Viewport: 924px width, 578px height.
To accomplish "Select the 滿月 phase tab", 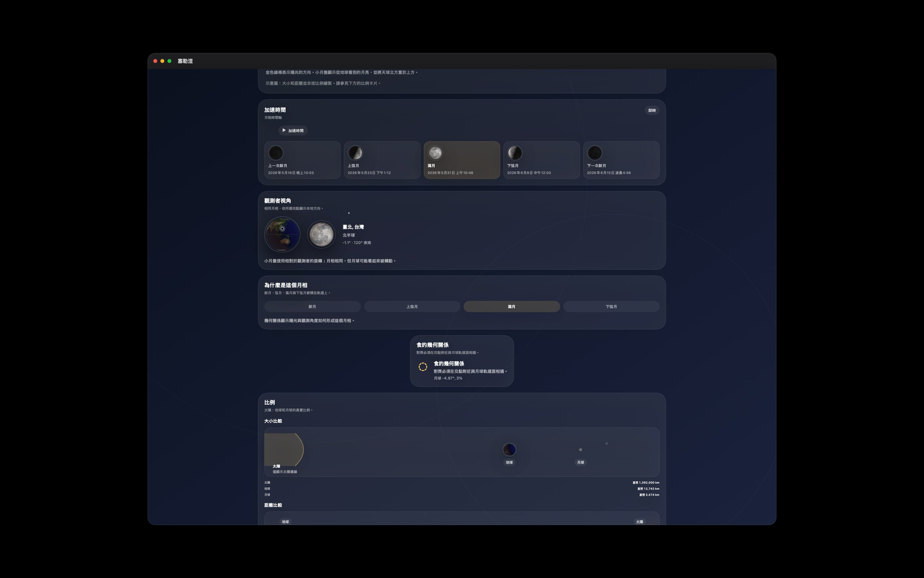I will [512, 307].
